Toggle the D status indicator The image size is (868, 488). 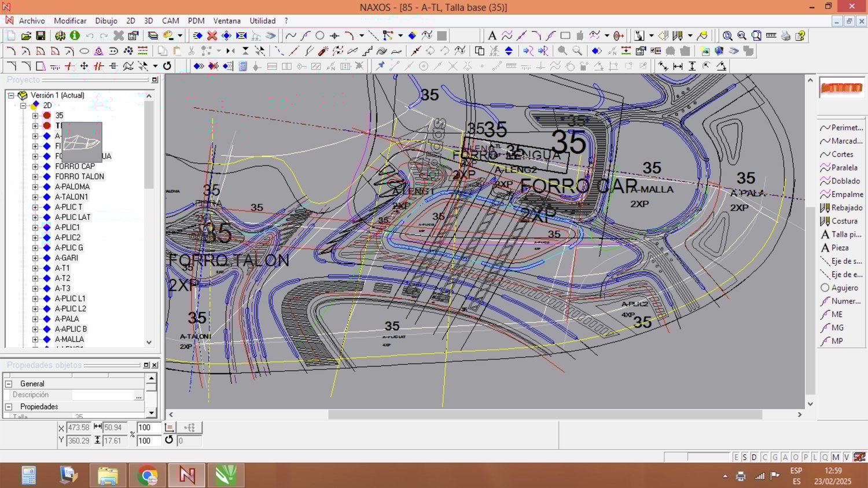tap(754, 457)
